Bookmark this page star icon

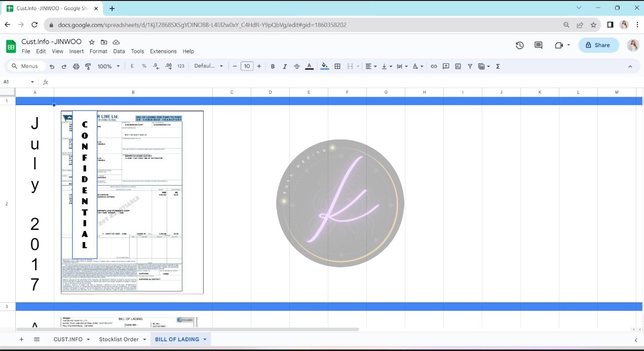click(593, 24)
